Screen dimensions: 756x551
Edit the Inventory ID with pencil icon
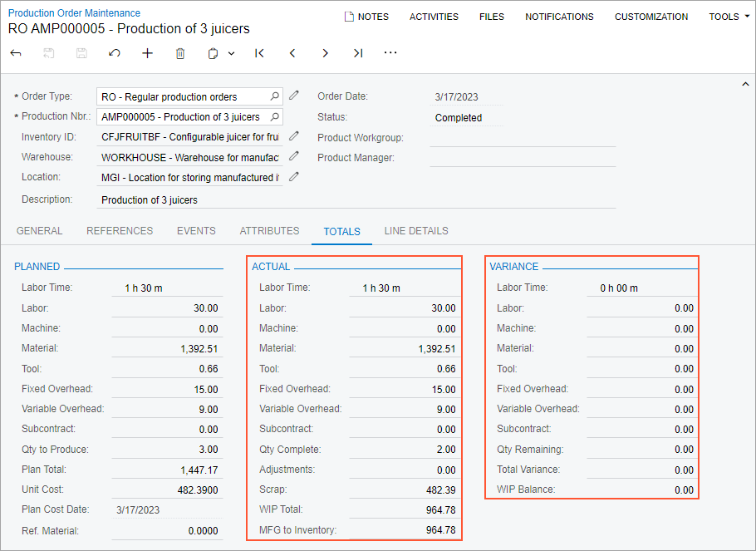[x=294, y=135]
